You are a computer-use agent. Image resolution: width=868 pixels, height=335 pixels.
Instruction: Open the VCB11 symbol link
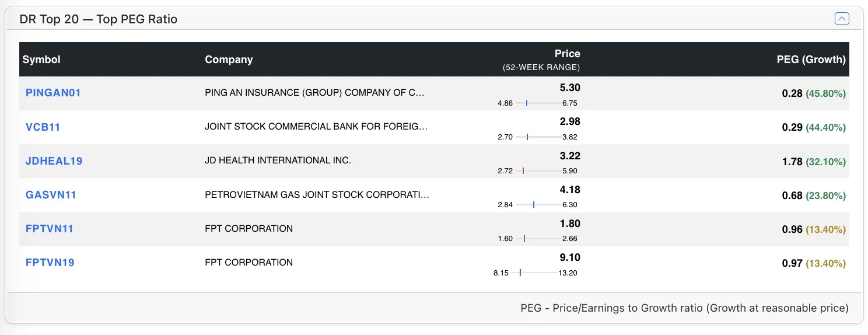43,127
